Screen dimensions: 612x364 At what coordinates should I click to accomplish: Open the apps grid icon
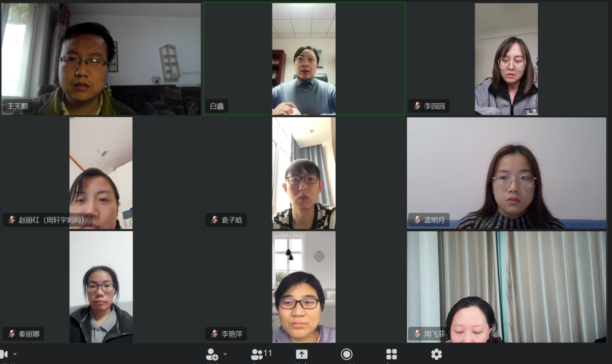click(392, 354)
